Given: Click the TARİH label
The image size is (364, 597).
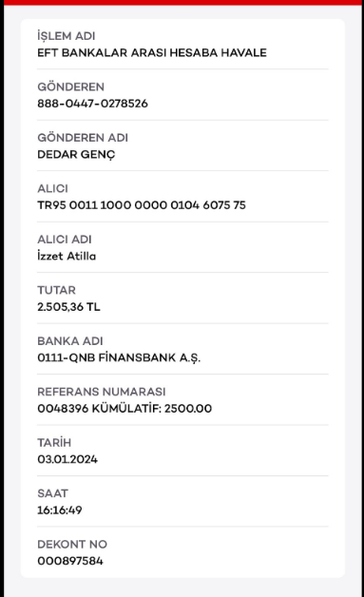Looking at the screenshot, I should point(54,442).
